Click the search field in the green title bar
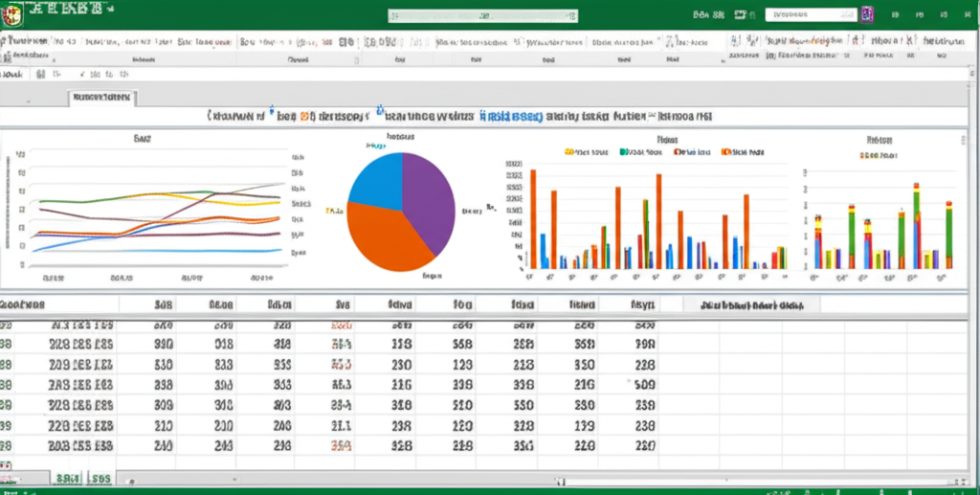Image resolution: width=980 pixels, height=495 pixels. 482,15
